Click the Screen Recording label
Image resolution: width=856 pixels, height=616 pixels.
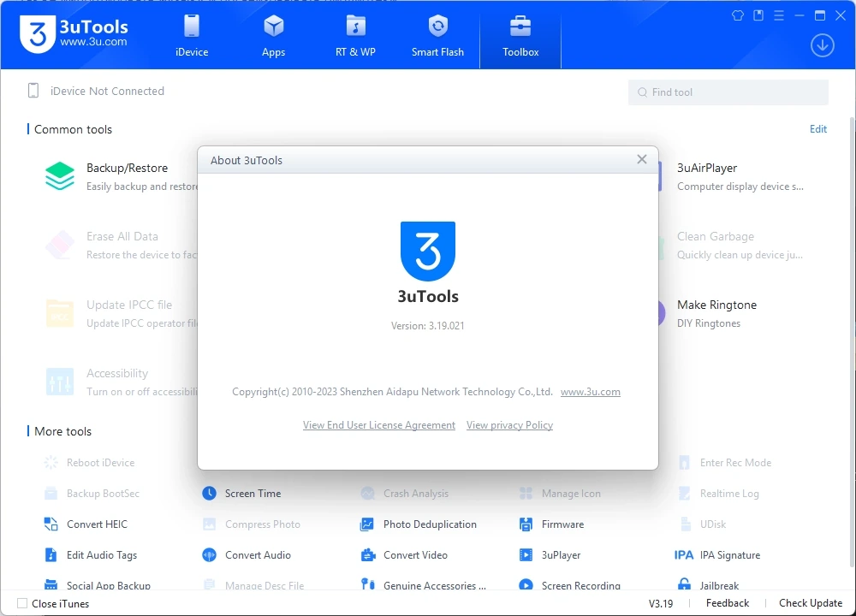pos(581,585)
